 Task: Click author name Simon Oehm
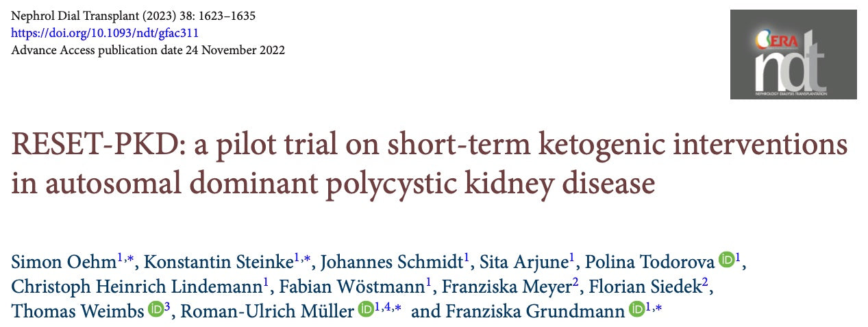click(63, 261)
